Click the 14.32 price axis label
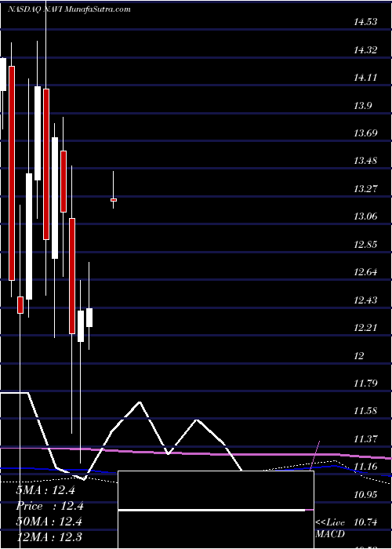Image resolution: width=392 pixels, height=549 pixels. [365, 50]
